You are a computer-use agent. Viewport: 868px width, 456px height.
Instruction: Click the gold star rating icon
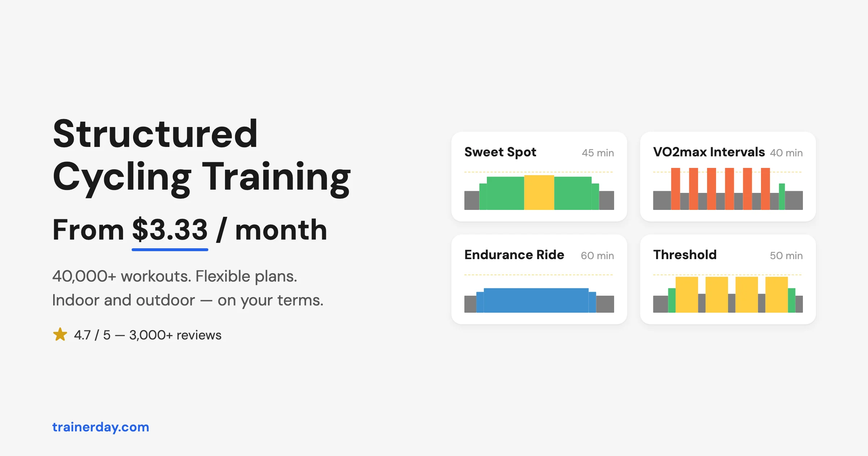pyautogui.click(x=60, y=334)
